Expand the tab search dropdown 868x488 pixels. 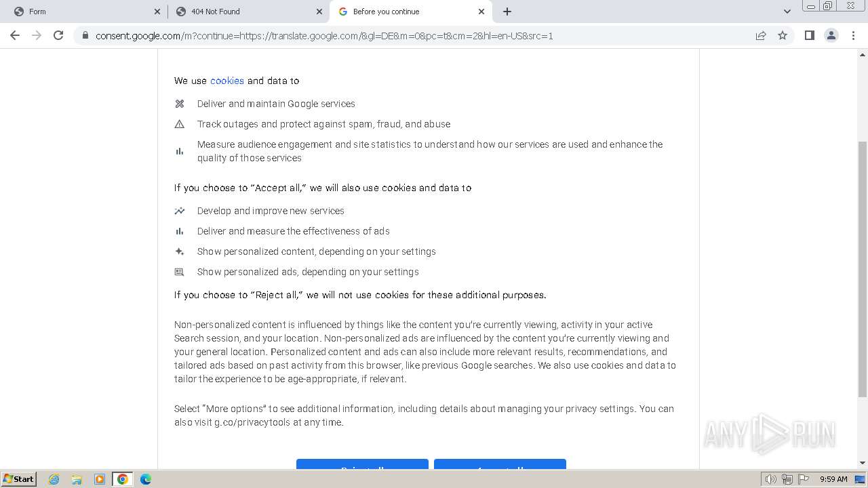(787, 12)
